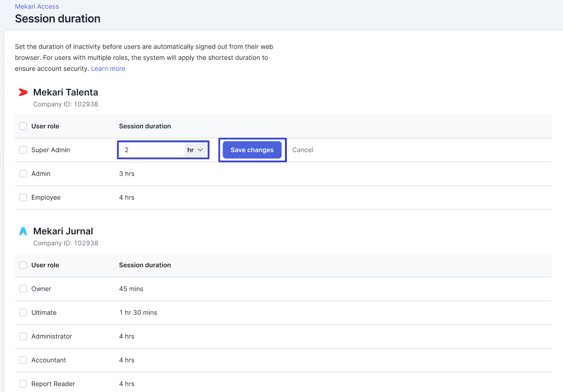Check the Report Reader role checkbox

23,384
